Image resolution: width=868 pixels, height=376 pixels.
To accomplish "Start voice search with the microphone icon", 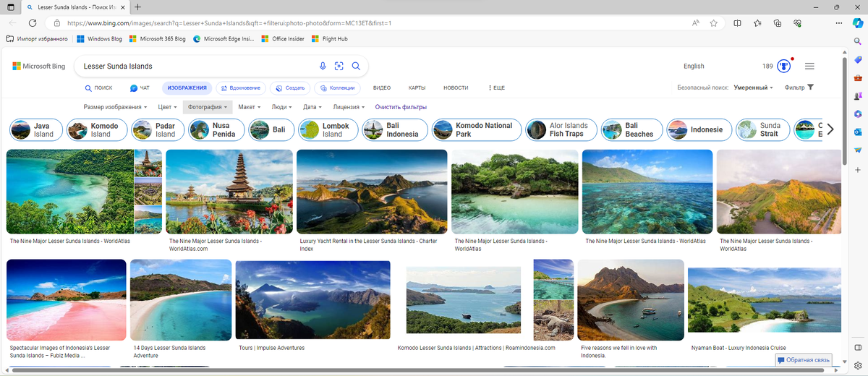I will click(x=323, y=66).
